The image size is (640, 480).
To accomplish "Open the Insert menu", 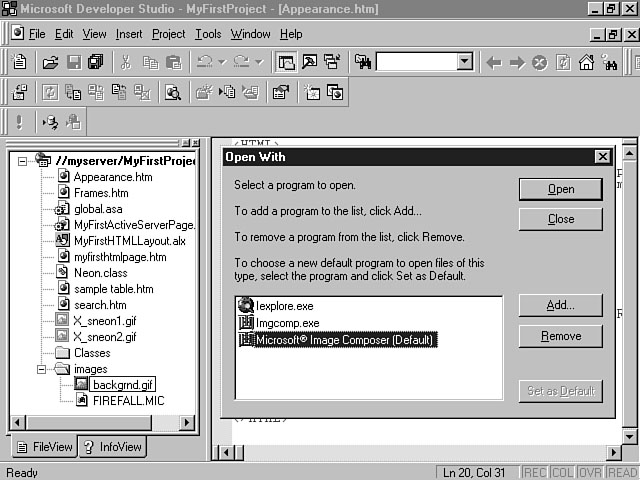I will point(129,34).
